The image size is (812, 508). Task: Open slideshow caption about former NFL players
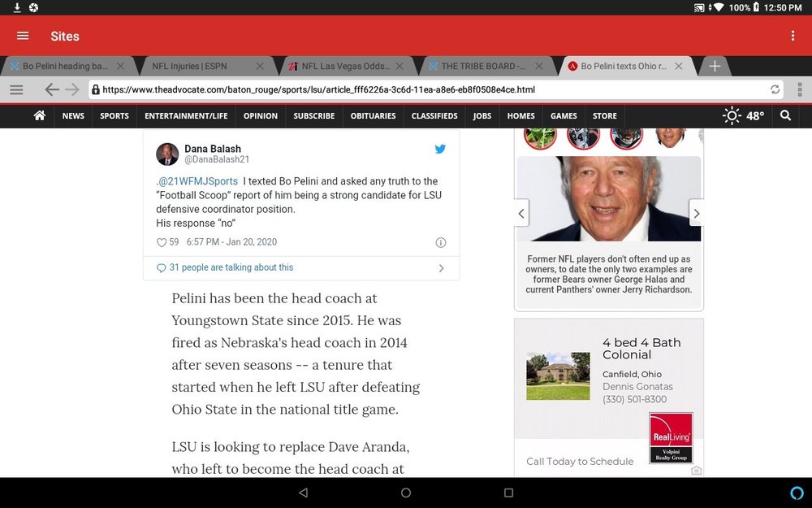608,274
